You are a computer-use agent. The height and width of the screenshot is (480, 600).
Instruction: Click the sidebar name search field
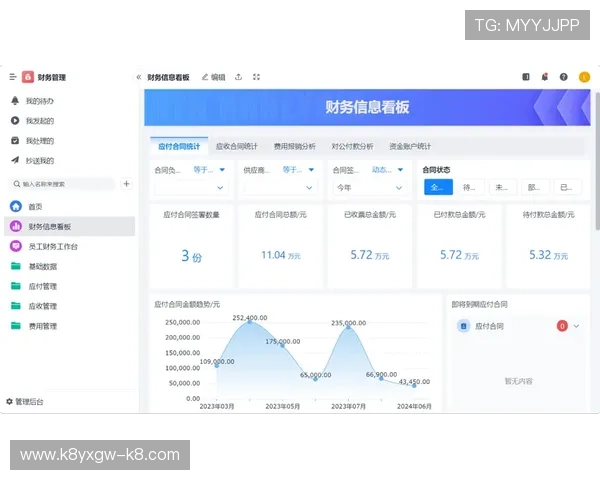[x=61, y=184]
